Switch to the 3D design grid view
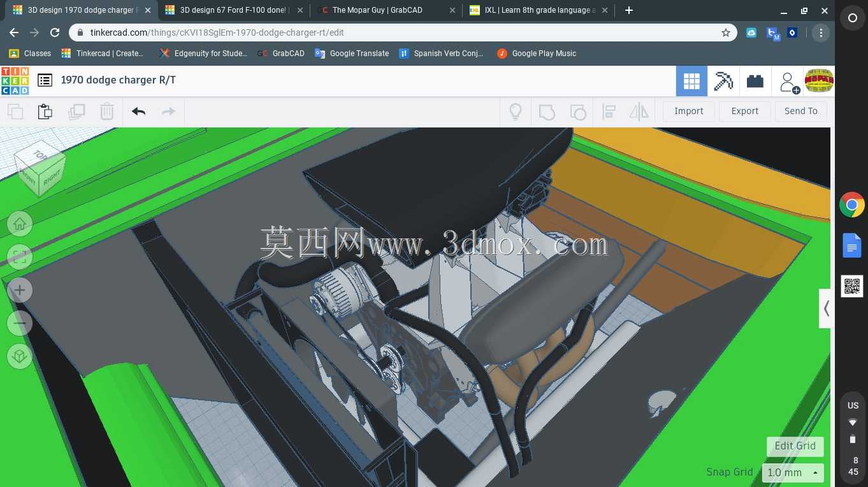The height and width of the screenshot is (487, 868). click(691, 81)
